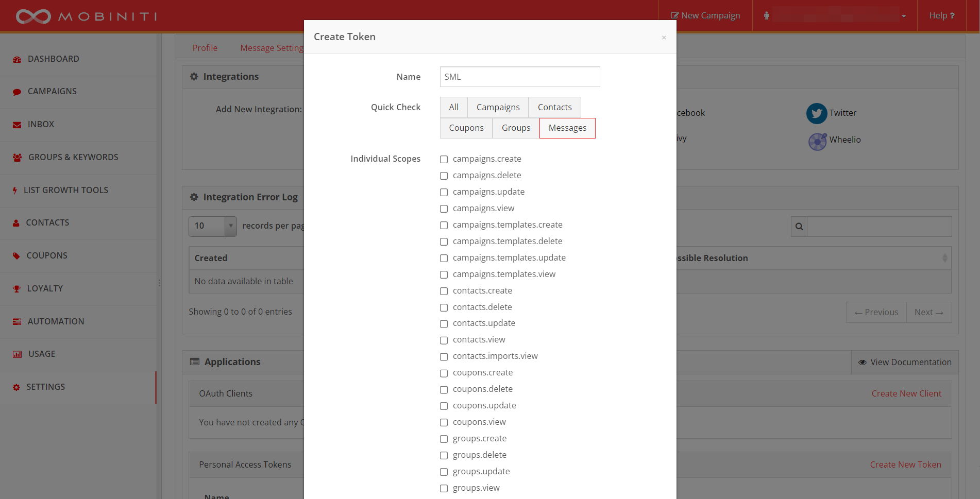Click New Campaign in the header

click(705, 15)
